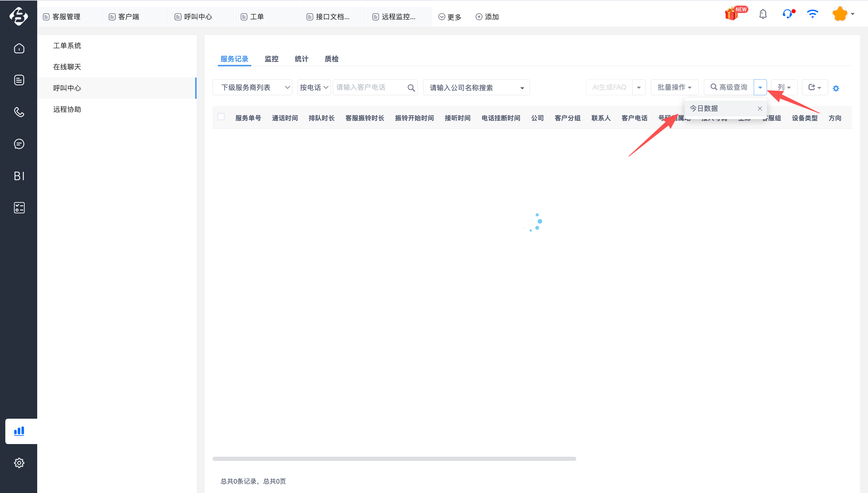Open the 按电话 search type dropdown
868x493 pixels.
coord(314,87)
